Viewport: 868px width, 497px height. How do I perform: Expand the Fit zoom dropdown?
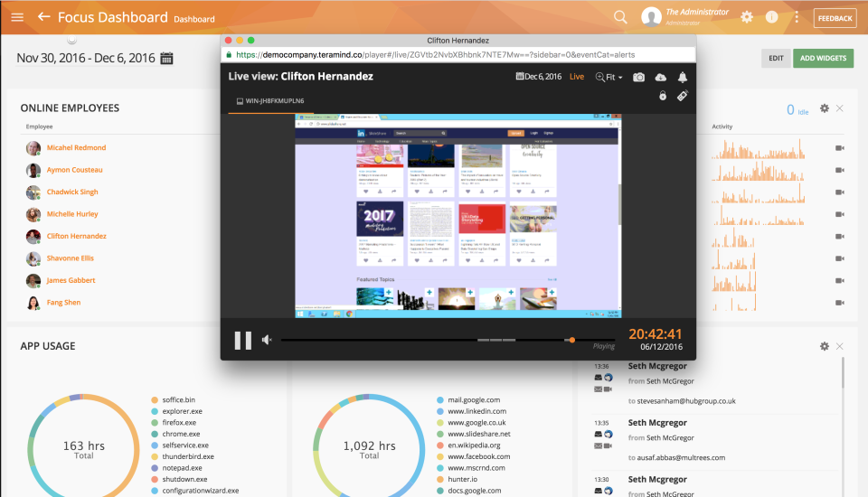coord(609,78)
